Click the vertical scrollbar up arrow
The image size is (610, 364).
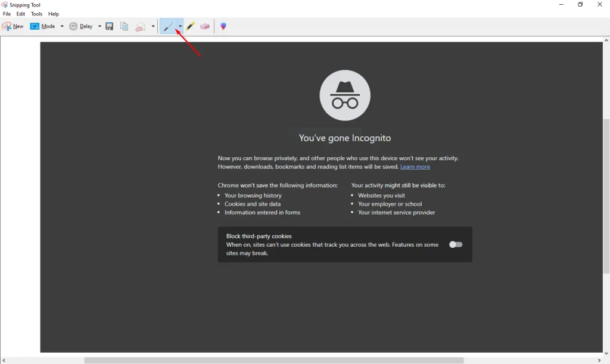[x=606, y=40]
